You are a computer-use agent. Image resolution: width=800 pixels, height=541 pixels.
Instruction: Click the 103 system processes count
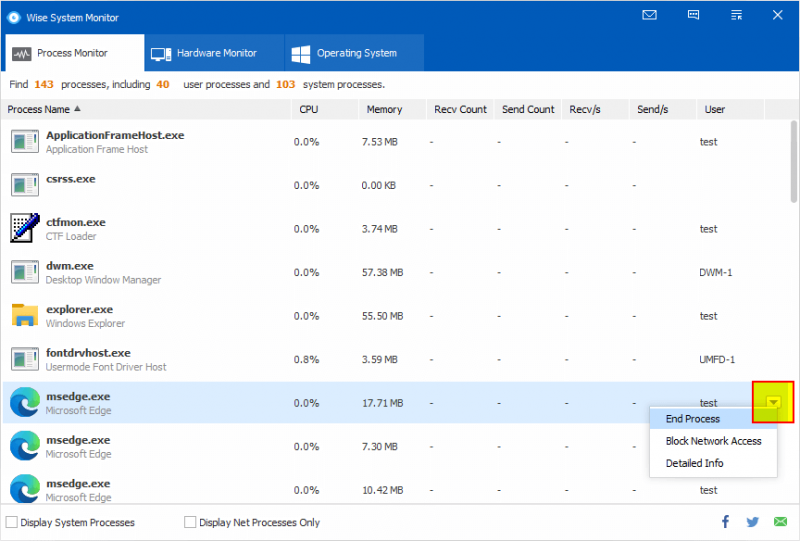tap(286, 84)
